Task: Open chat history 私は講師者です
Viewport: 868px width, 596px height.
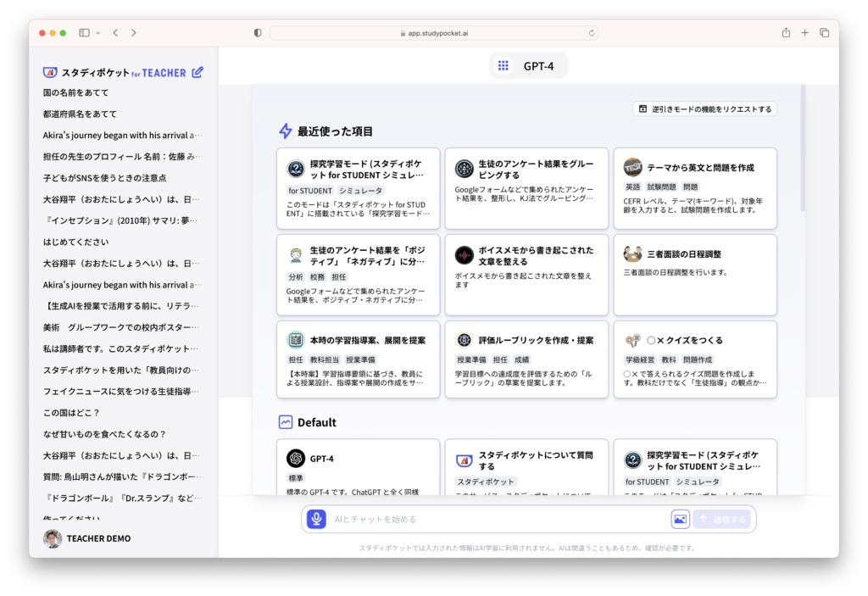Action: pyautogui.click(x=120, y=348)
